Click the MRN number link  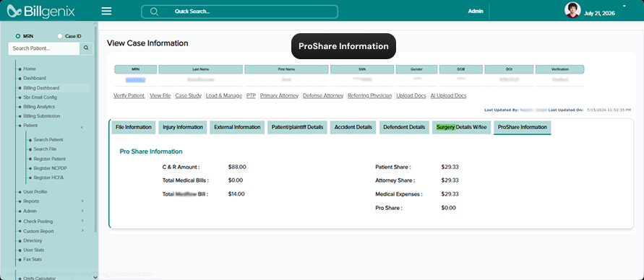[136, 79]
